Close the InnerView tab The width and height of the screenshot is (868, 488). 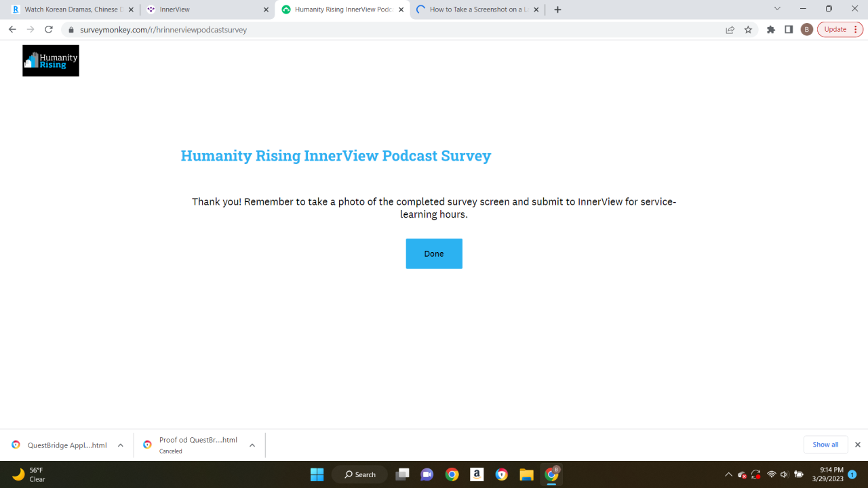pos(266,10)
